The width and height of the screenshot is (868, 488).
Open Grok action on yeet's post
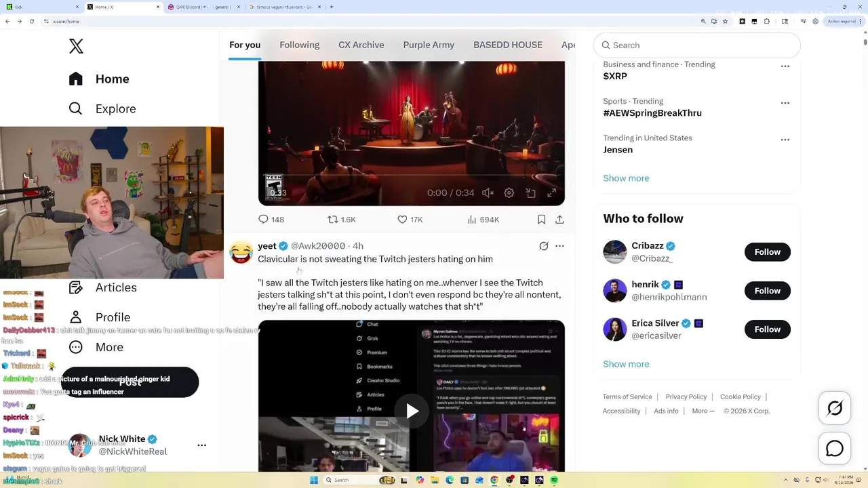[x=544, y=246]
